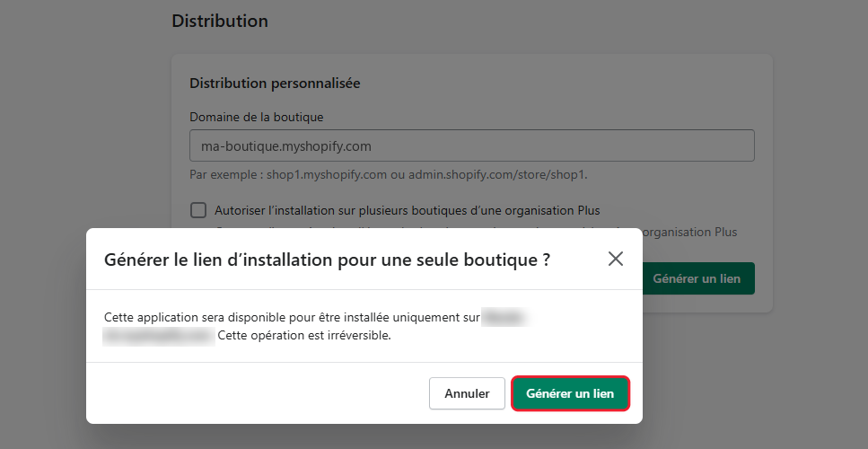Image resolution: width=868 pixels, height=449 pixels.
Task: Click the Par exemple shop1.myshopify.com hint
Action: [389, 175]
